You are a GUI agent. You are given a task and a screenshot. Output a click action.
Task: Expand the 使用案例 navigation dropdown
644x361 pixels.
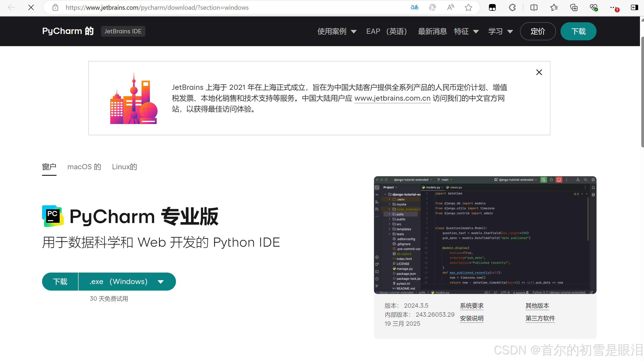[336, 31]
